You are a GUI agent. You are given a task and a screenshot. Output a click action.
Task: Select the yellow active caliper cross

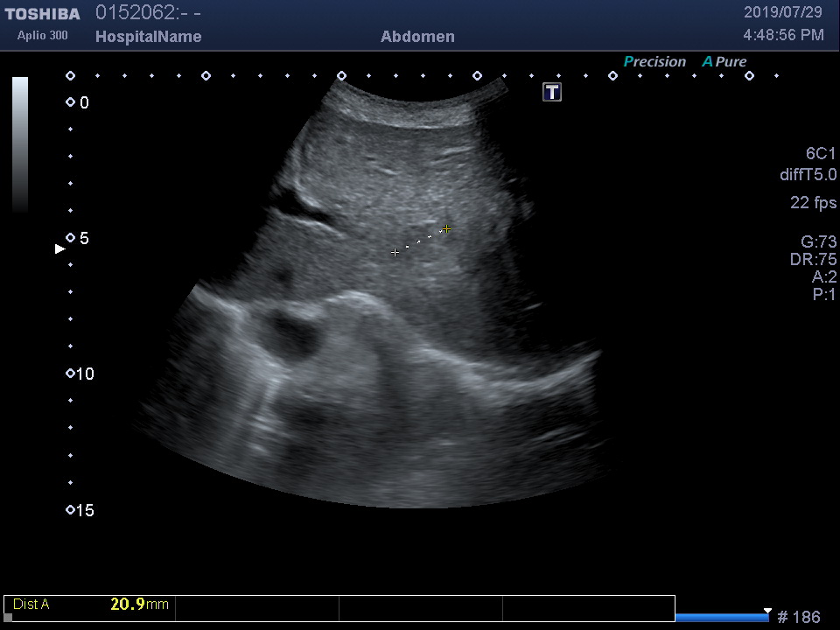click(446, 229)
